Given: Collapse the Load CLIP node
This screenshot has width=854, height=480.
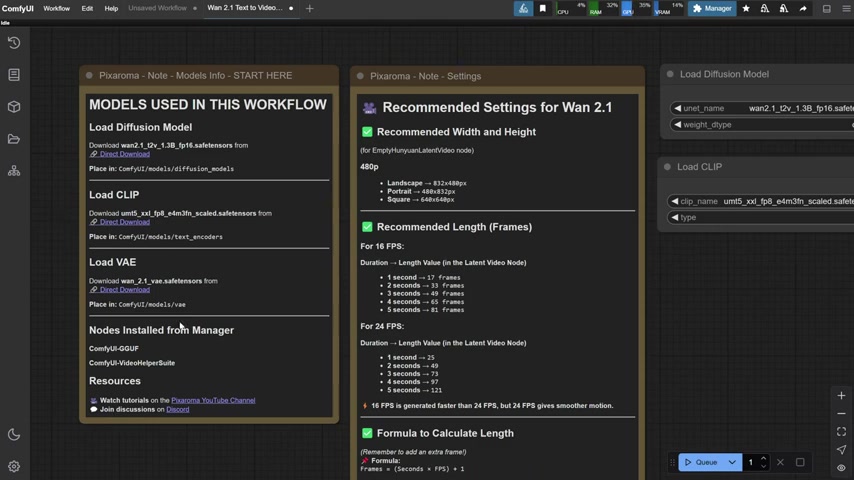Looking at the screenshot, I should click(x=668, y=167).
